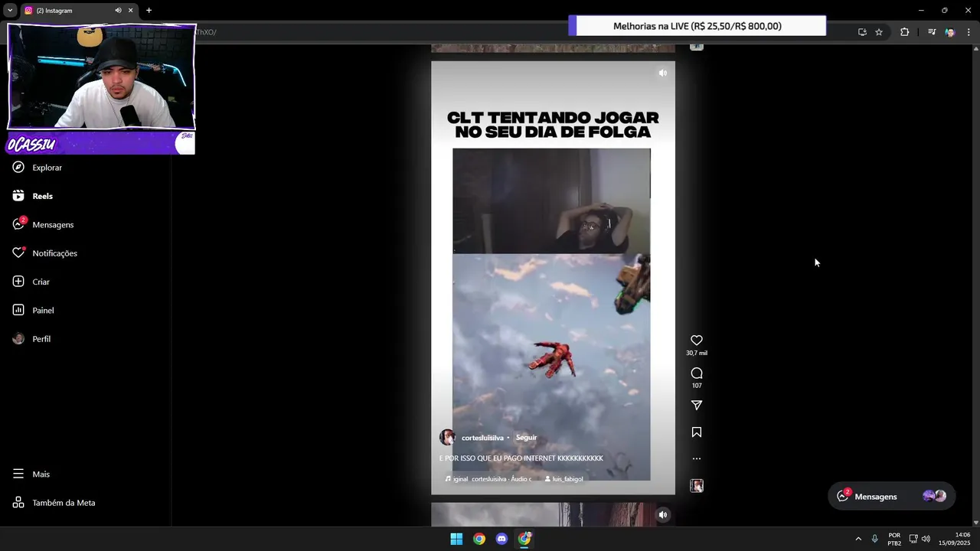The width and height of the screenshot is (980, 551).
Task: Click the Criar plus icon
Action: 18,282
